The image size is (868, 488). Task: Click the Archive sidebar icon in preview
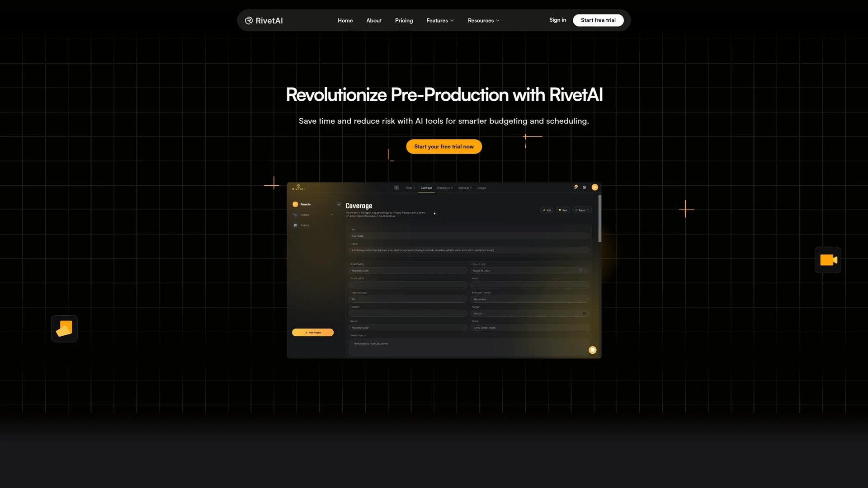(295, 225)
